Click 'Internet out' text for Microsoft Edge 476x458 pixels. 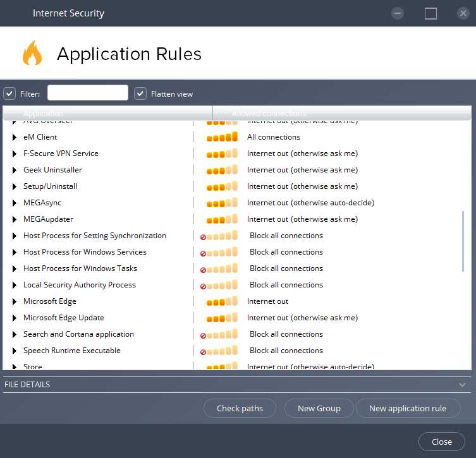point(267,301)
